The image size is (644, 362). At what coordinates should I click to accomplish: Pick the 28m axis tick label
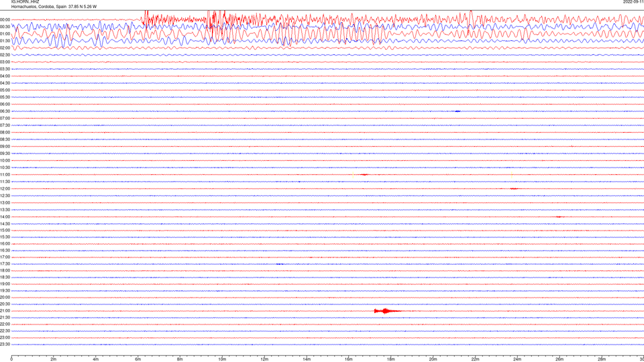(x=601, y=359)
